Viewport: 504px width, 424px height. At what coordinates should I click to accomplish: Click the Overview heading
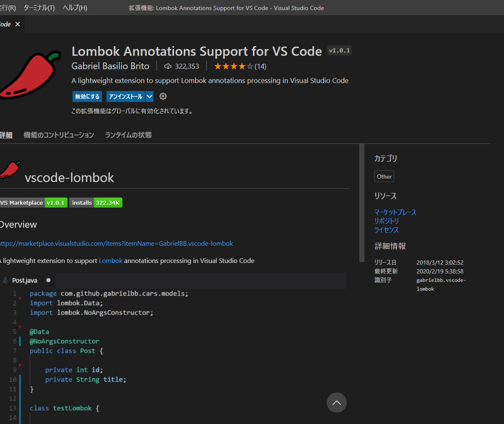(18, 225)
